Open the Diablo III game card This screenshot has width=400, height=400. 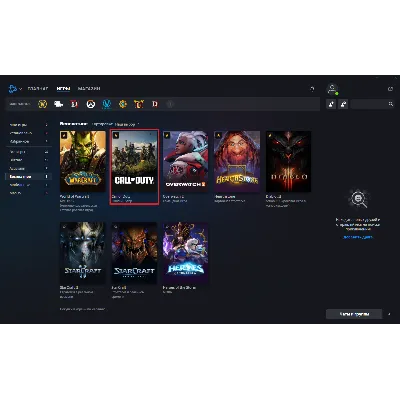[x=288, y=161]
